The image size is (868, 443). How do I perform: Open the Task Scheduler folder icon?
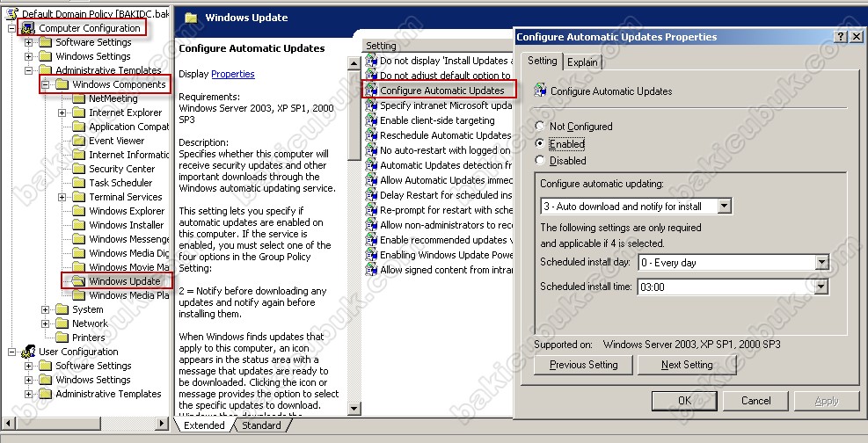78,183
